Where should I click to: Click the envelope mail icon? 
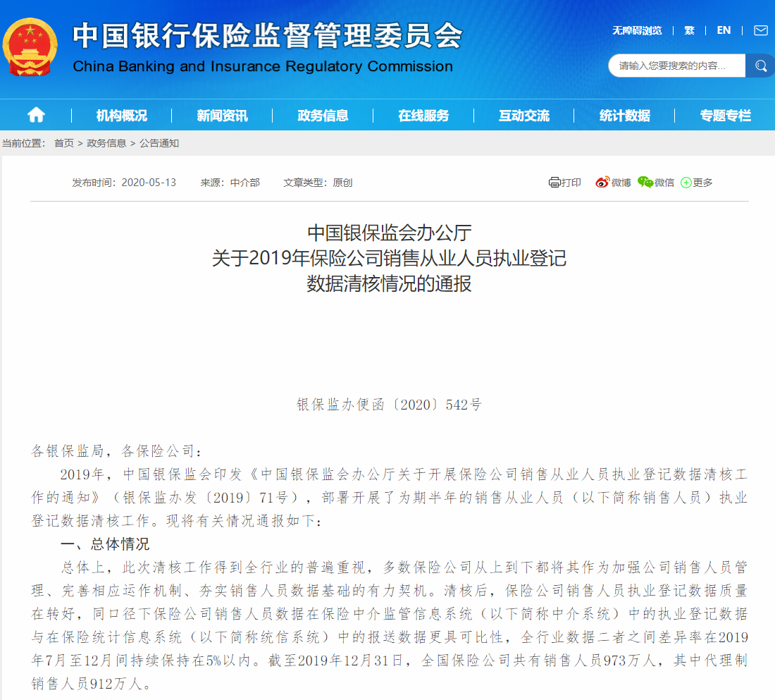pyautogui.click(x=761, y=30)
